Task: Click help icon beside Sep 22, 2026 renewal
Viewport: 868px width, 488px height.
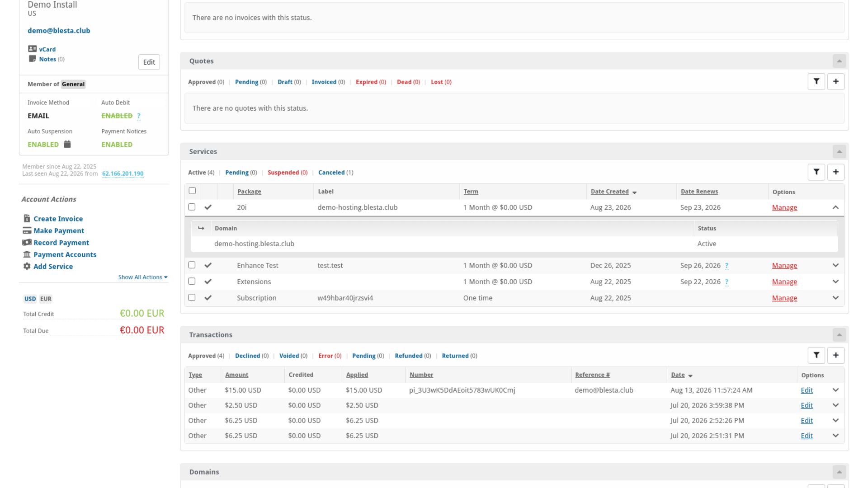Action: point(726,282)
